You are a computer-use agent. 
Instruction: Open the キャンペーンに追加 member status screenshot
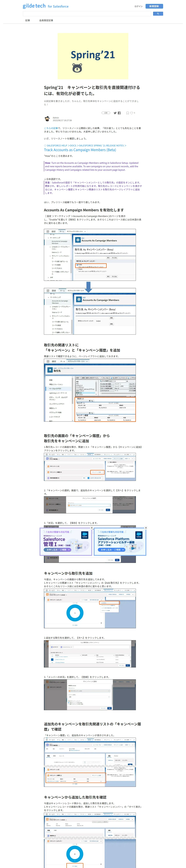tap(90, 695)
